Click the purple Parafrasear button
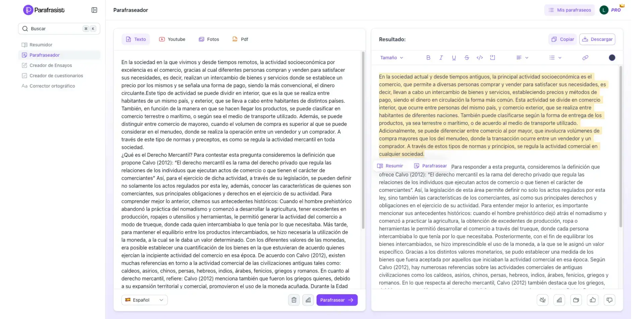This screenshot has width=644, height=319. (337, 300)
